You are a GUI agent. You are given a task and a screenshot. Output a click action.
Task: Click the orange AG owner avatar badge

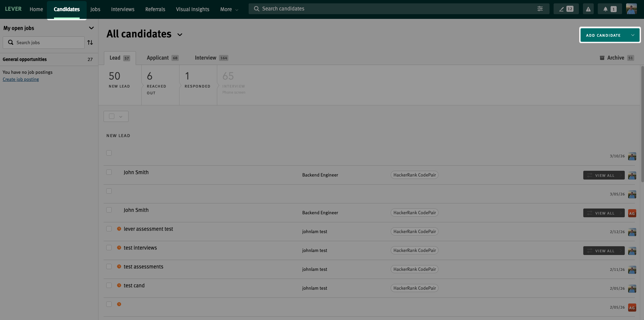[x=632, y=213]
